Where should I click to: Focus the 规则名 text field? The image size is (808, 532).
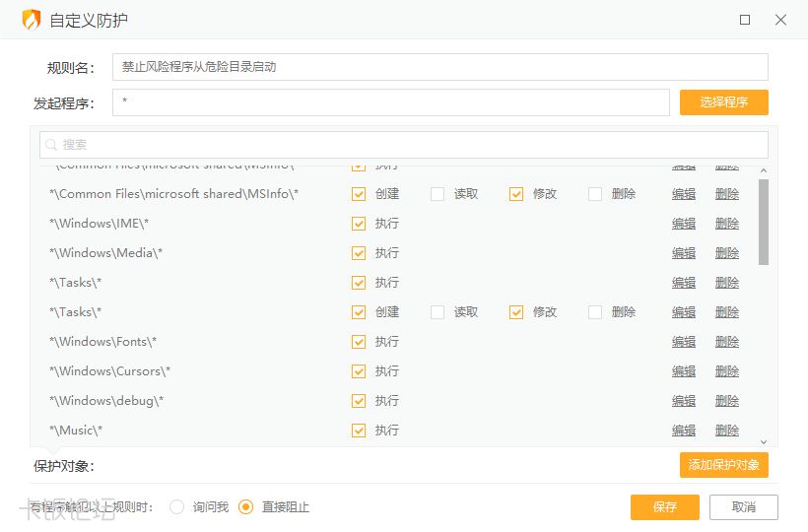439,67
